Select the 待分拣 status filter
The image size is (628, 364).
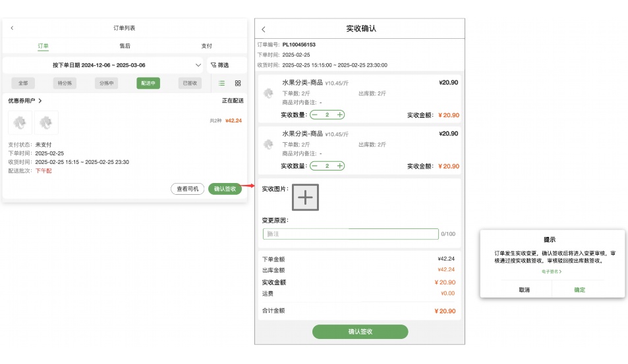pos(65,84)
